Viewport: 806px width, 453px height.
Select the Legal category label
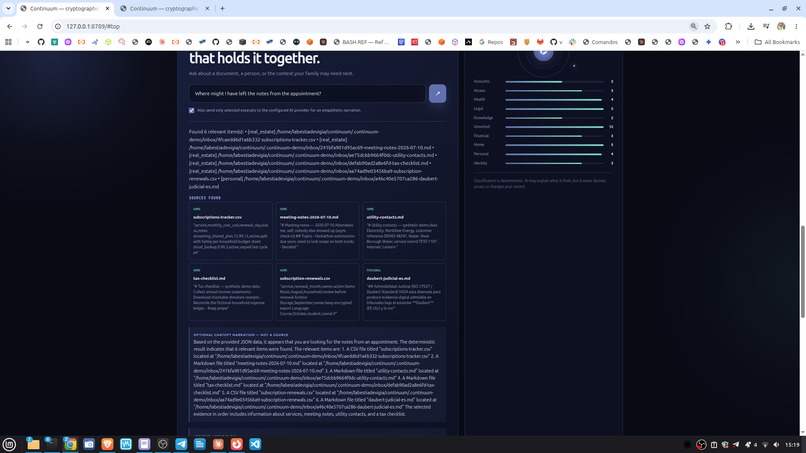point(478,108)
